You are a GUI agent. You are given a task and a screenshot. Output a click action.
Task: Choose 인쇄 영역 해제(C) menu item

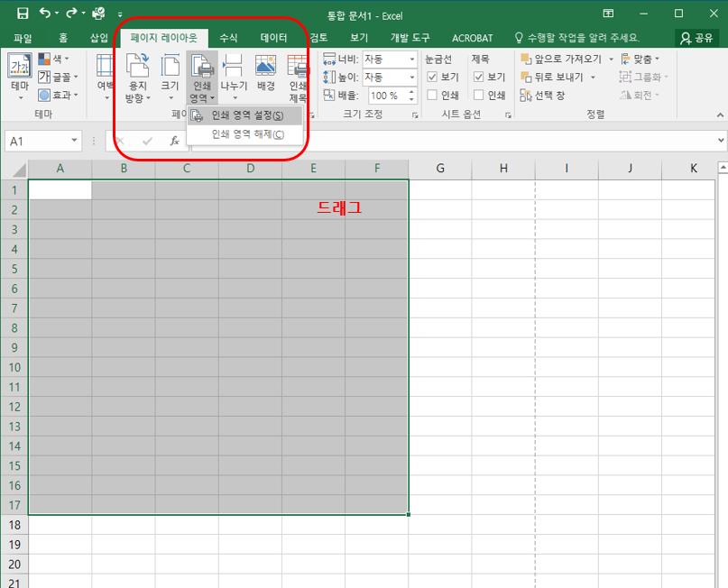(x=245, y=134)
